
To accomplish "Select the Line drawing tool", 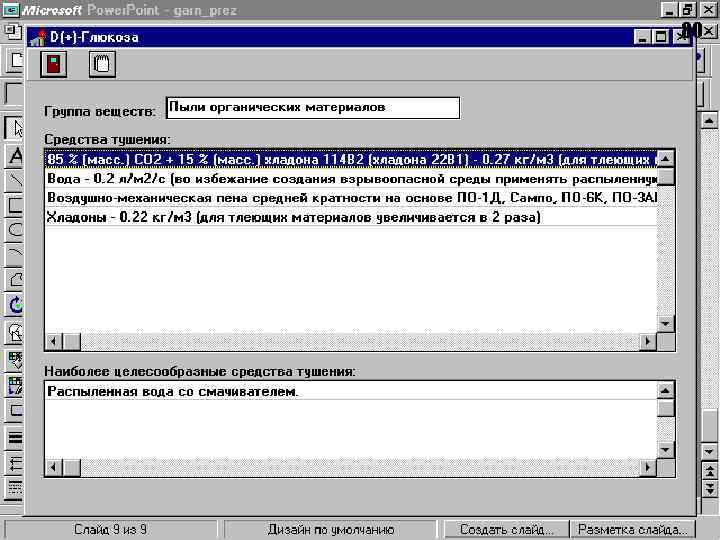I will tap(15, 180).
